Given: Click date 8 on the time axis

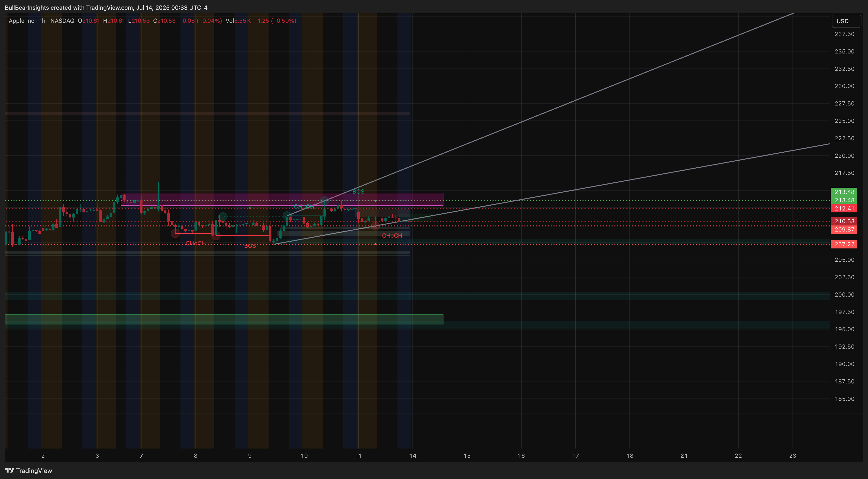Looking at the screenshot, I should point(195,456).
